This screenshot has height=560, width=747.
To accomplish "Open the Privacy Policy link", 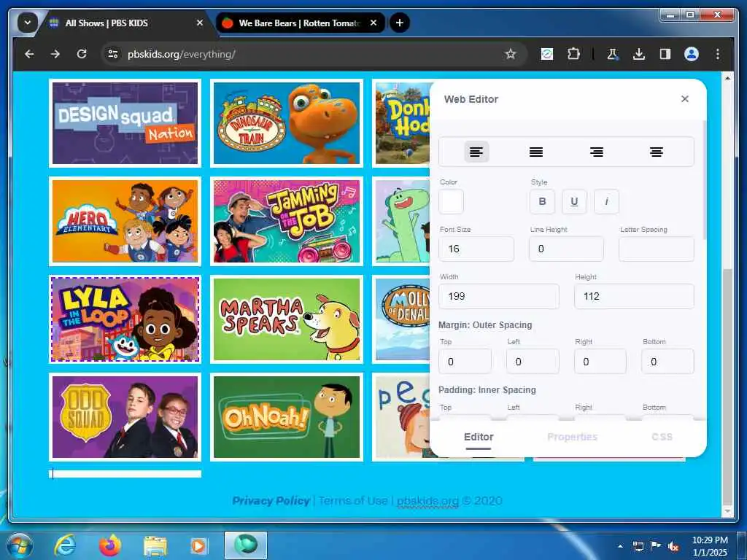I will (x=271, y=500).
